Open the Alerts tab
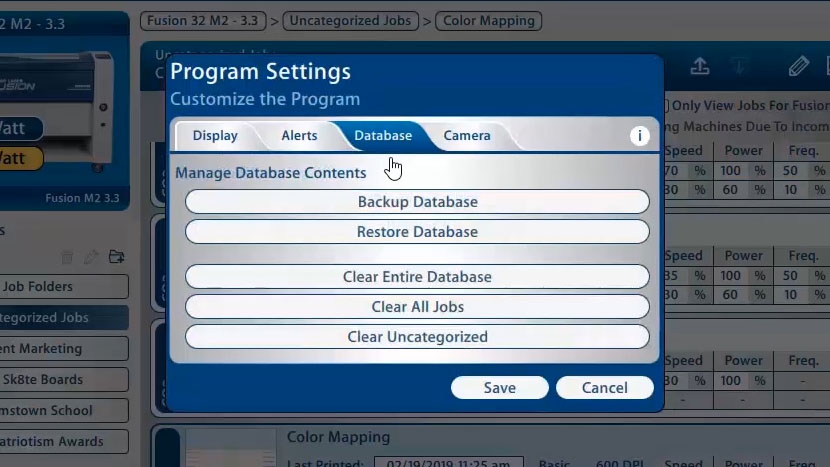The height and width of the screenshot is (467, 830). 299,136
